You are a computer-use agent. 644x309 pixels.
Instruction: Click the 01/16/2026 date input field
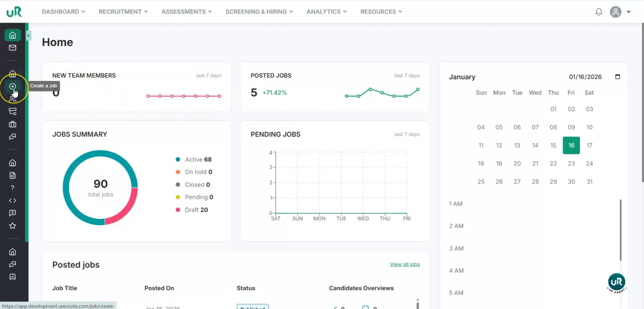point(585,77)
